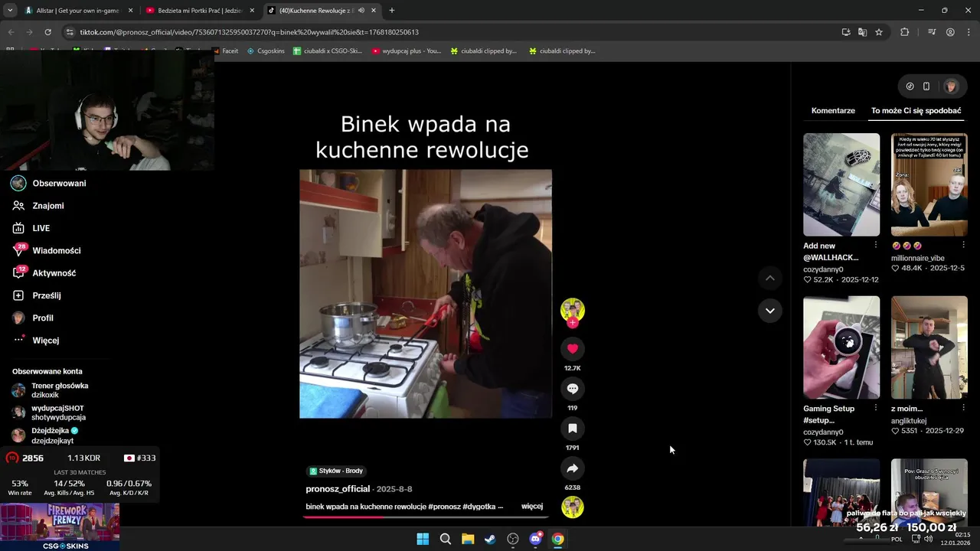
Task: Play the Gaming Setup recommended video
Action: pos(841,347)
